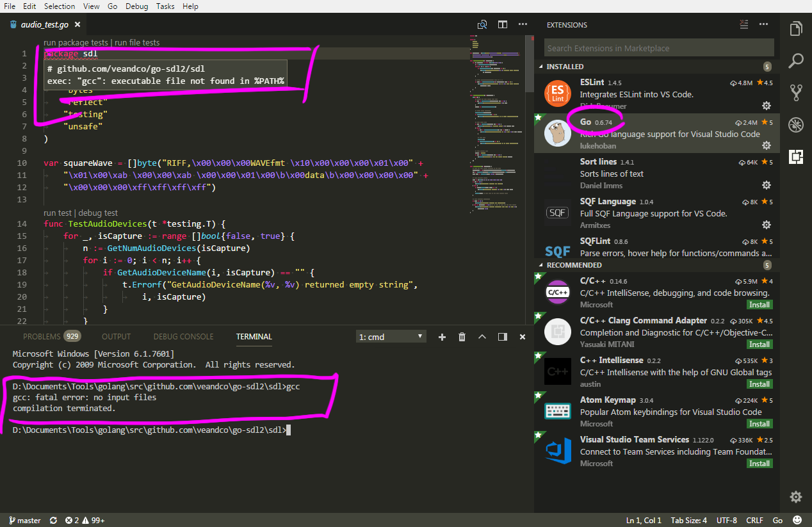The image size is (812, 527).
Task: Install the C/C++ extension
Action: (759, 305)
